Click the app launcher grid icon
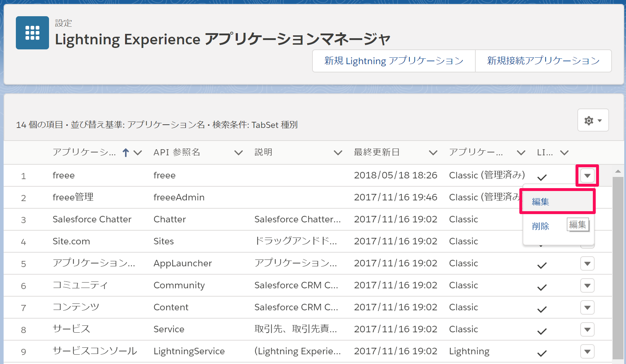 pyautogui.click(x=32, y=33)
